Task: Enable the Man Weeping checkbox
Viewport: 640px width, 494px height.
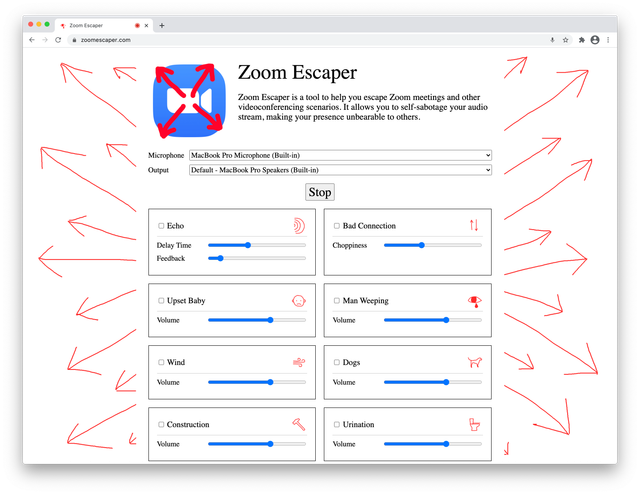Action: (x=337, y=300)
